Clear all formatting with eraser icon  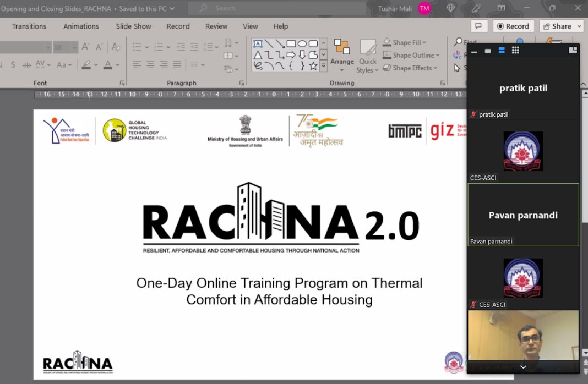click(x=116, y=47)
